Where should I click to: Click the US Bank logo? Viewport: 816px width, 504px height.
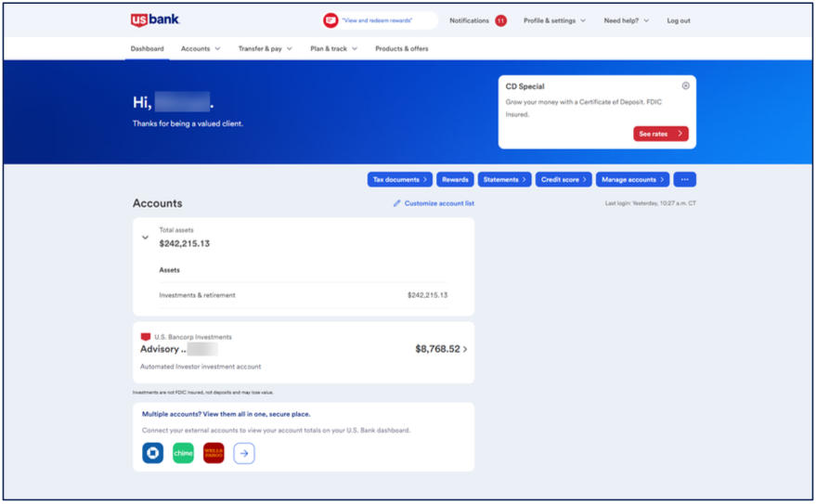(155, 19)
